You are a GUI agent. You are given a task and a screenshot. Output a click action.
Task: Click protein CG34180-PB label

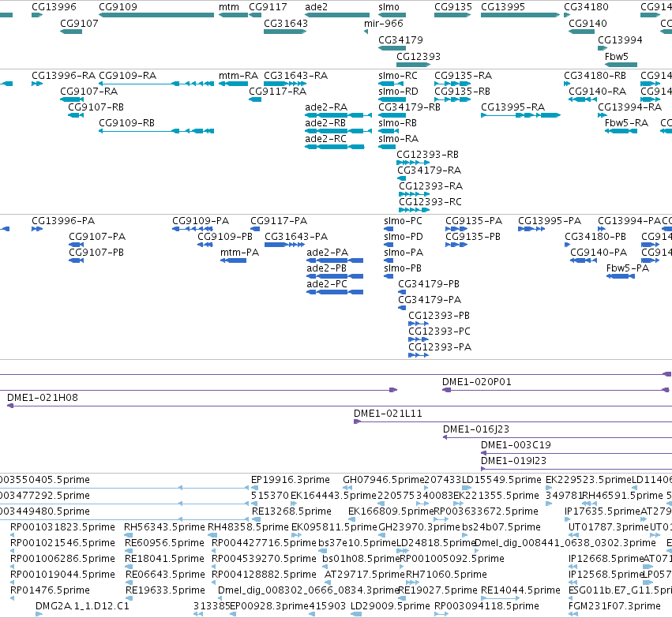coord(595,237)
